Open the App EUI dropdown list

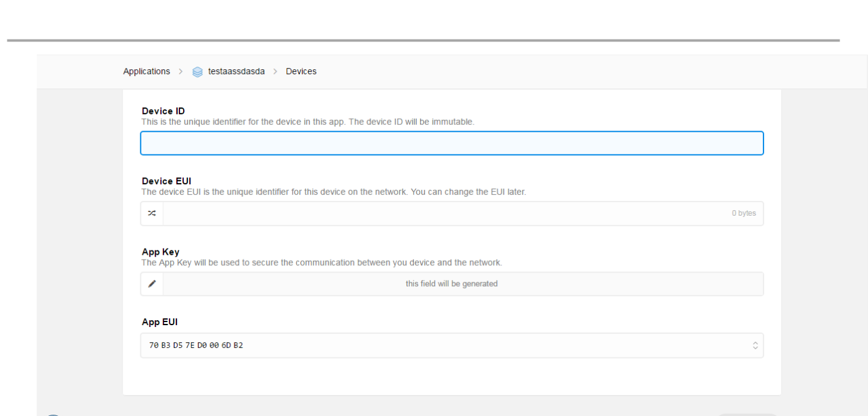[452, 346]
